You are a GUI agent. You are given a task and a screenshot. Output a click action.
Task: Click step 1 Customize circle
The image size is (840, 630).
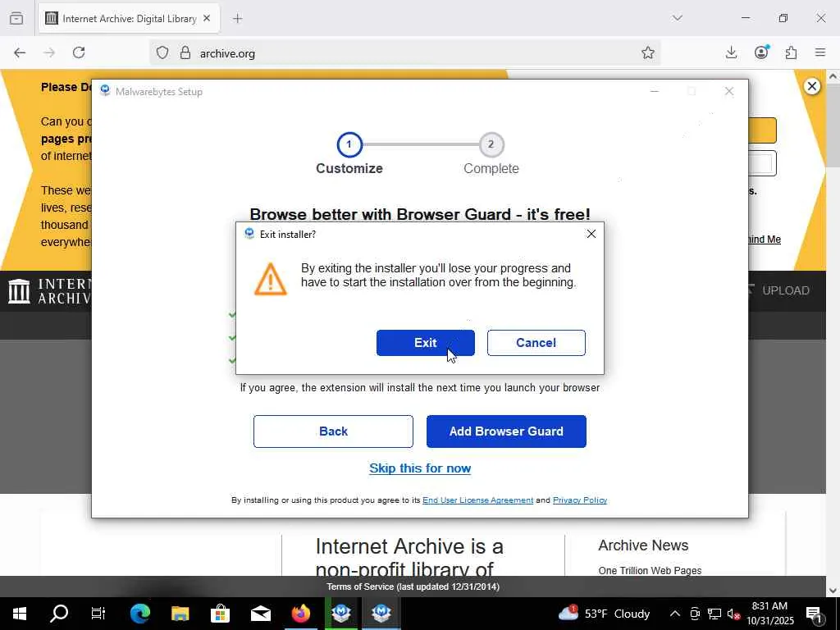[x=349, y=144]
